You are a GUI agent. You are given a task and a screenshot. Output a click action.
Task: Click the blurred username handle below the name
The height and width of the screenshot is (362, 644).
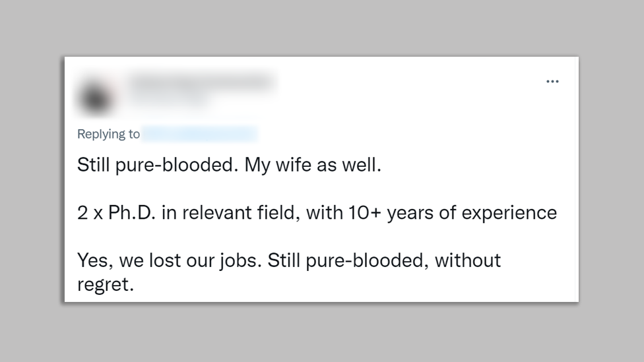169,100
